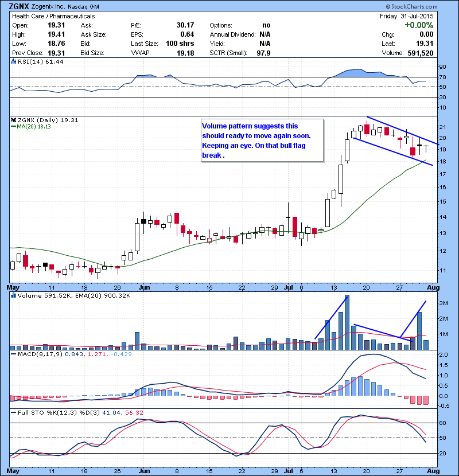Viewport: 459px width, 476px height.
Task: Click the Options value no
Action: point(266,25)
